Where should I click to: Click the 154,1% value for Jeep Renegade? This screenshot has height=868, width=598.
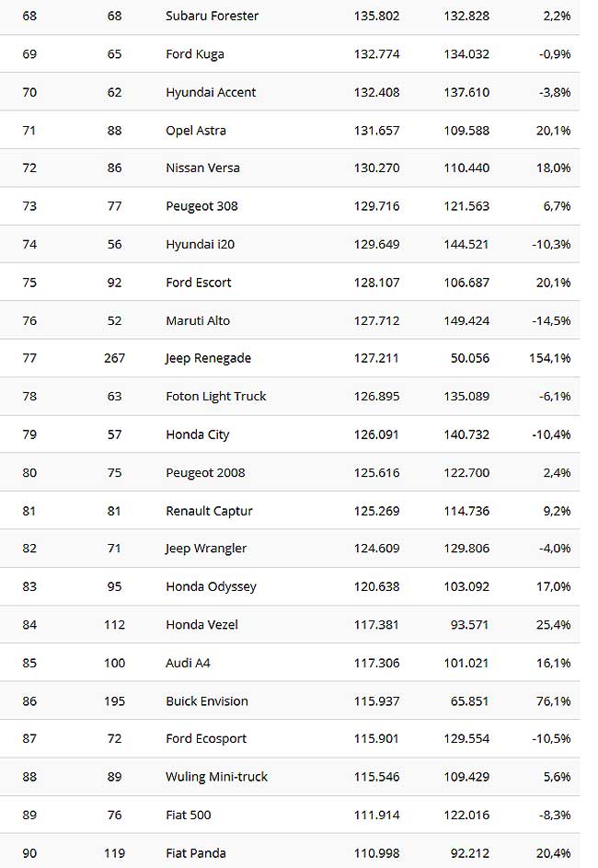pos(550,358)
